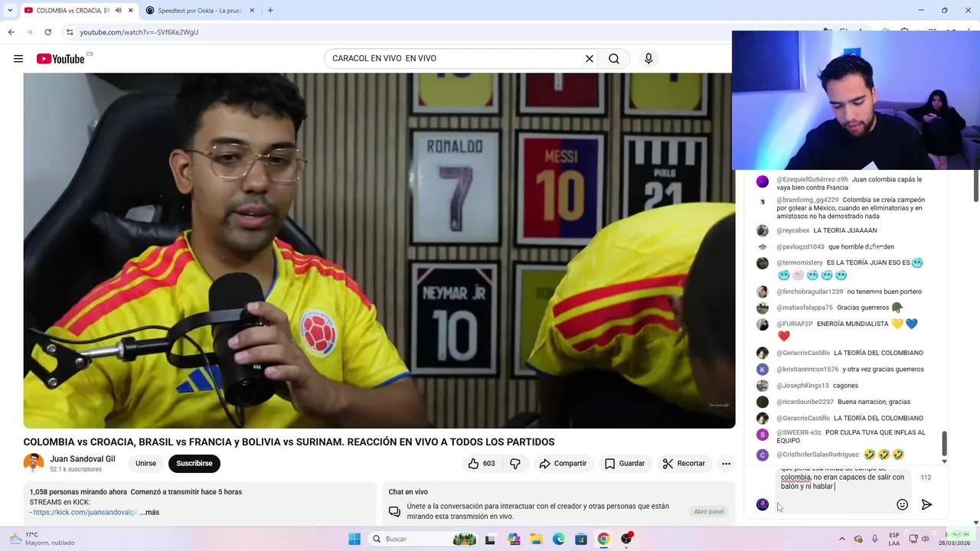Image resolution: width=980 pixels, height=551 pixels.
Task: Click the magnifier search button
Action: click(614, 59)
